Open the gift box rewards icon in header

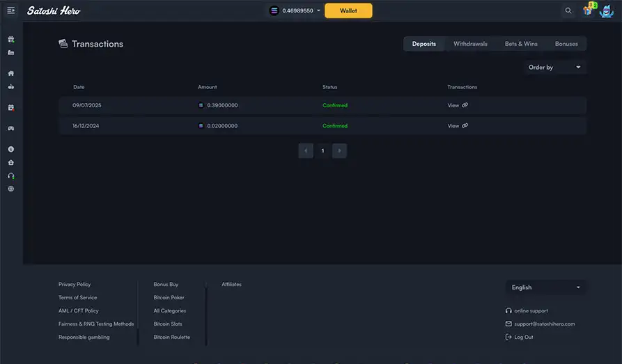(589, 10)
